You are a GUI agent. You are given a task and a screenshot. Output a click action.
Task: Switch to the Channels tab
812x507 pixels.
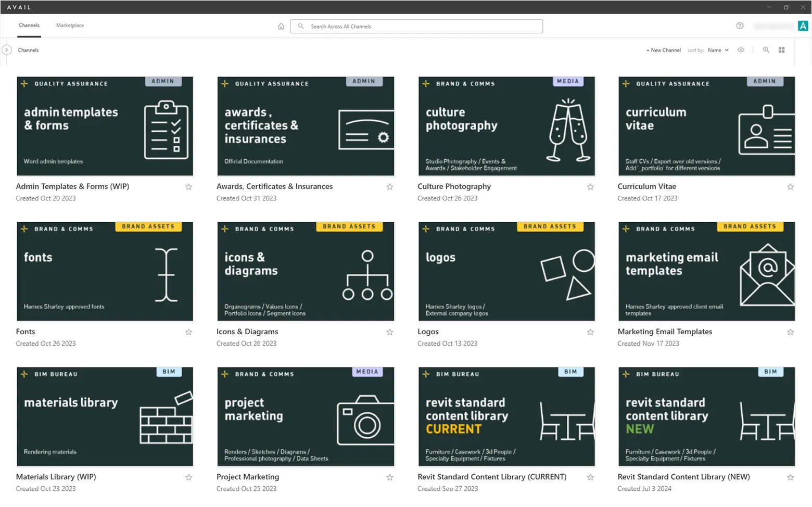point(29,26)
